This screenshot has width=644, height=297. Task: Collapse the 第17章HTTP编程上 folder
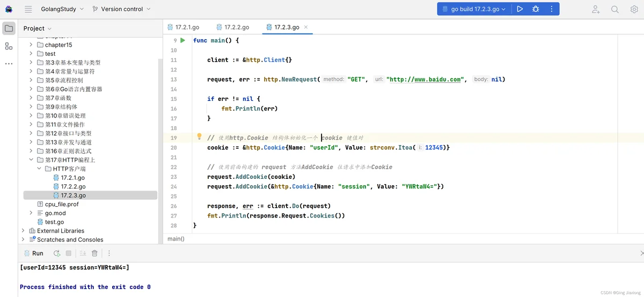coord(31,160)
